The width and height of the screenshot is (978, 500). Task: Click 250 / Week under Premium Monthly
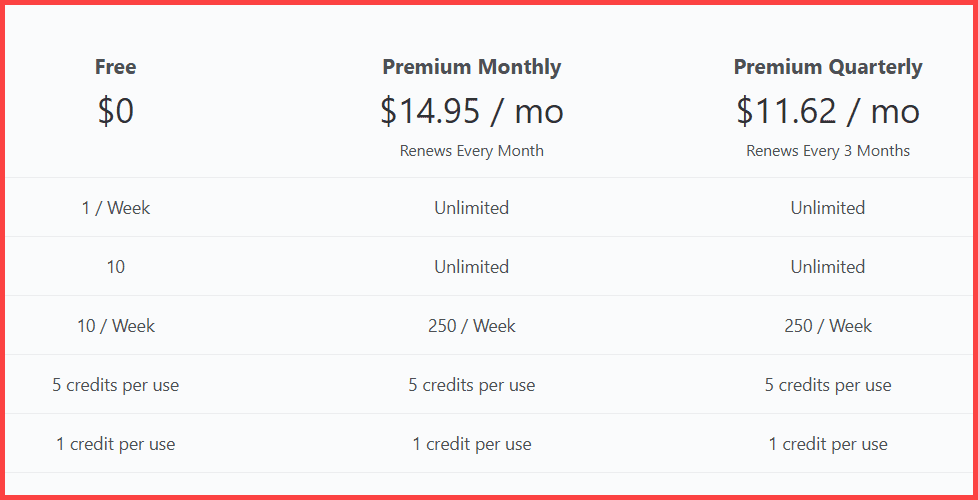[471, 326]
